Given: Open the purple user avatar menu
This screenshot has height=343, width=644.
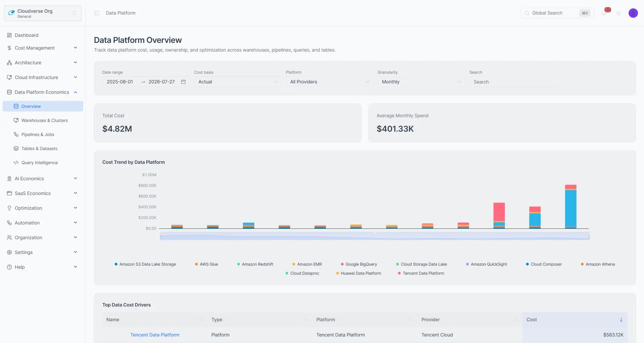Looking at the screenshot, I should [633, 13].
